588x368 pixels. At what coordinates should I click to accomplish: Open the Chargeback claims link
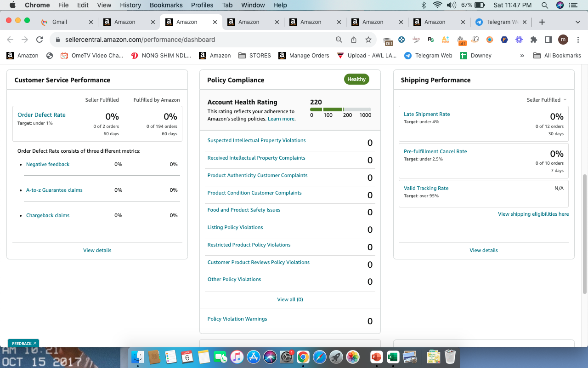tap(48, 215)
